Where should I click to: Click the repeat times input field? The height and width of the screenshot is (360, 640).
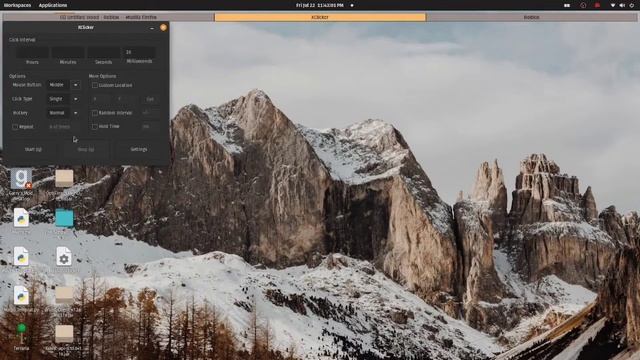pyautogui.click(x=64, y=127)
